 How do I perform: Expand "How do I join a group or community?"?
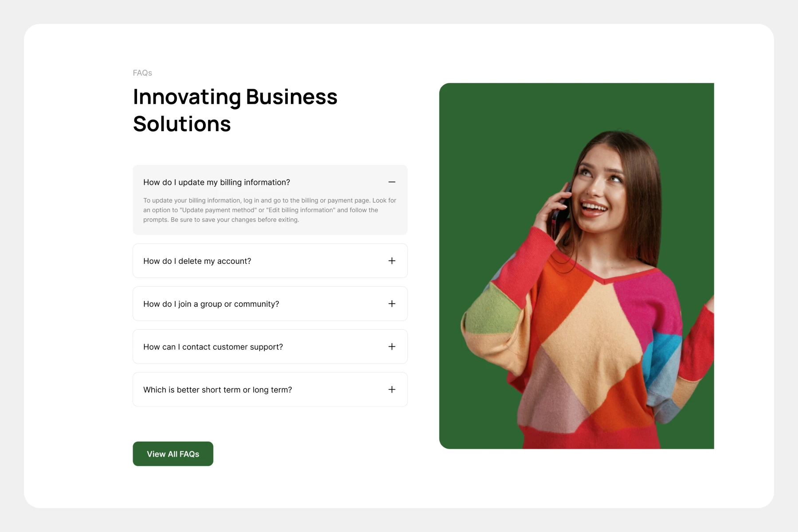pos(211,304)
